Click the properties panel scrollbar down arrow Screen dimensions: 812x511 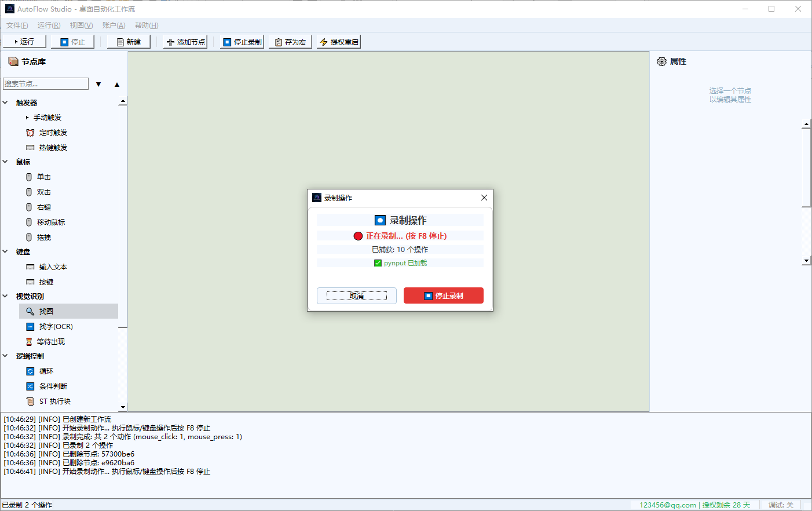coord(806,261)
